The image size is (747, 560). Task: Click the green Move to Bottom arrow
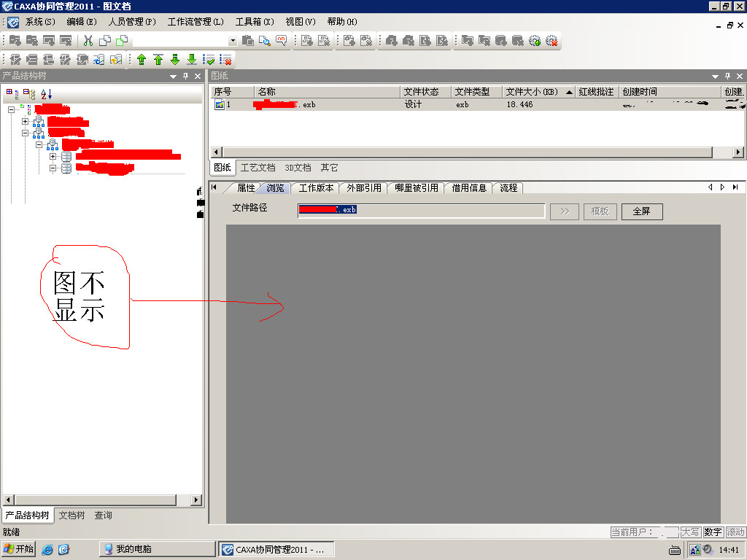pyautogui.click(x=192, y=60)
